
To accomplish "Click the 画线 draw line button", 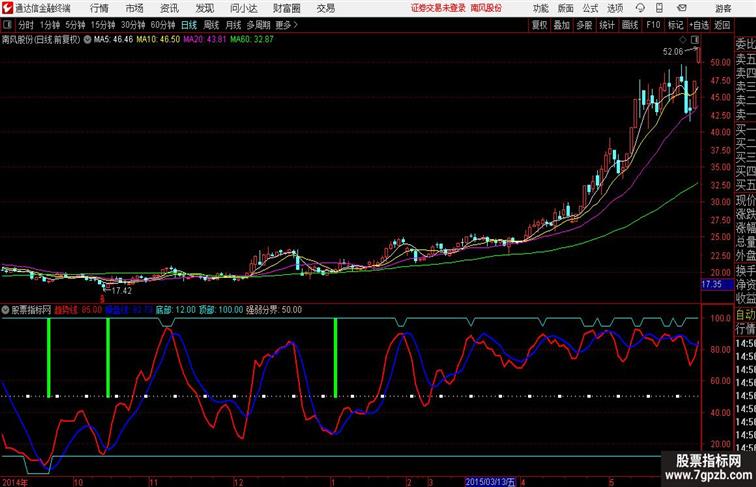I will pos(630,25).
